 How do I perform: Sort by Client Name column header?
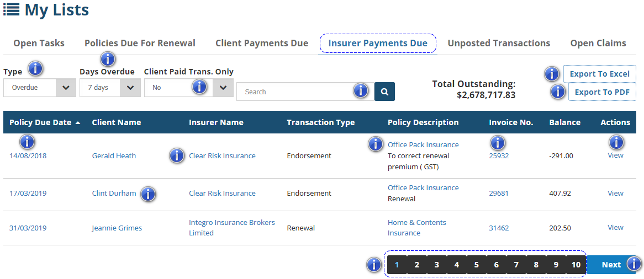click(116, 122)
